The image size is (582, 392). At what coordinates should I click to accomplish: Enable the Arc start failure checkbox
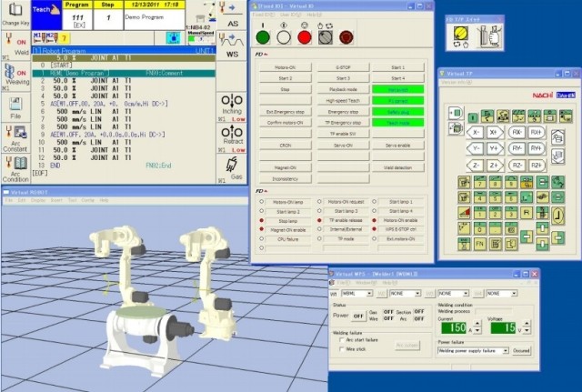pos(343,338)
